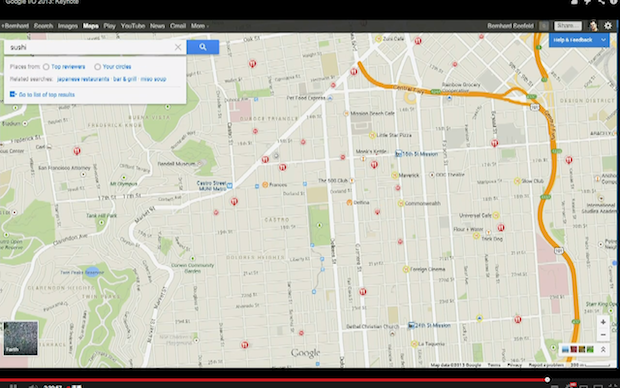Follow the Go to list of top results link
Viewport: 620px width, 388px height.
pos(47,95)
